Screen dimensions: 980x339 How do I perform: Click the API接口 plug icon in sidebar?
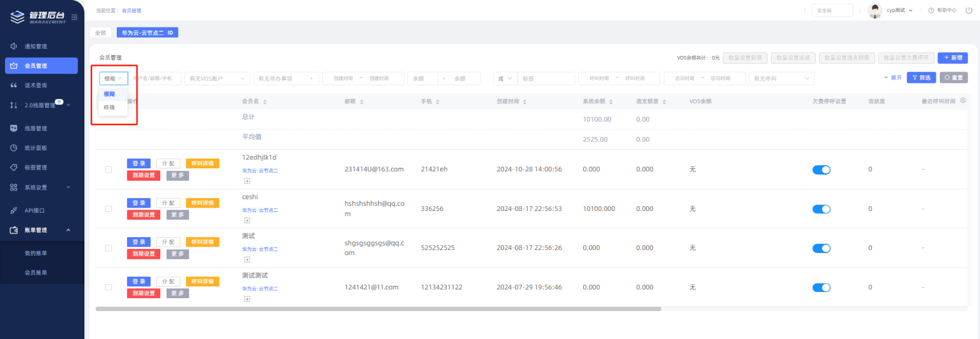coord(13,211)
